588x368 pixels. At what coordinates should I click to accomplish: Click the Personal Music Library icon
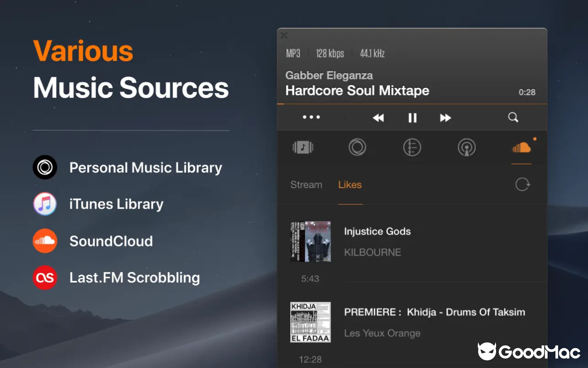pos(44,167)
